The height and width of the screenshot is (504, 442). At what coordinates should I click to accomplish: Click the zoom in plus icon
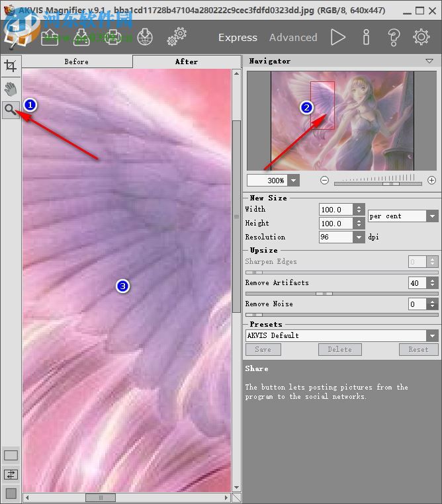pyautogui.click(x=431, y=181)
